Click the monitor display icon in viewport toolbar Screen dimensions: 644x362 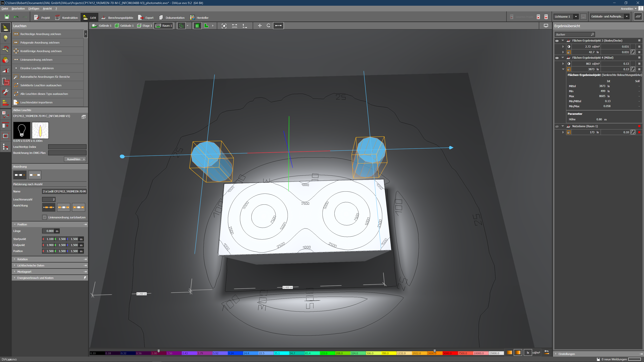[x=546, y=26]
